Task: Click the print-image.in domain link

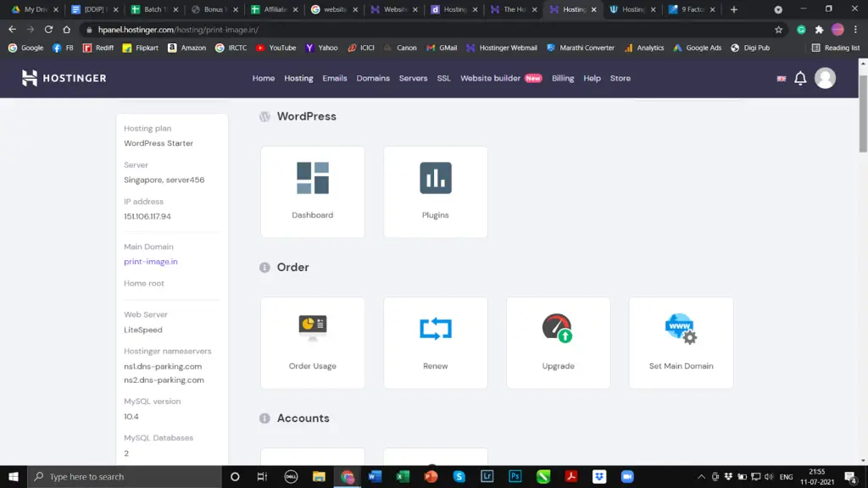Action: 151,262
